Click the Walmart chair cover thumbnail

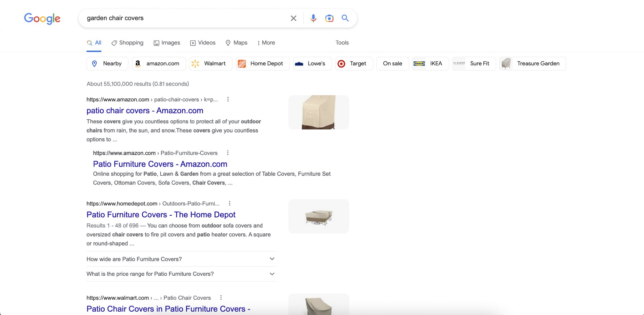tap(319, 304)
